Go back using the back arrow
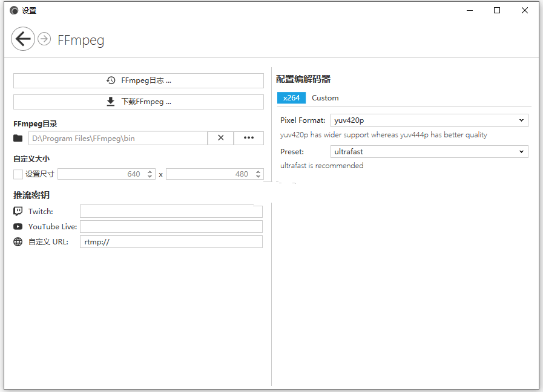Screen dimensions: 543x392 tap(23, 39)
